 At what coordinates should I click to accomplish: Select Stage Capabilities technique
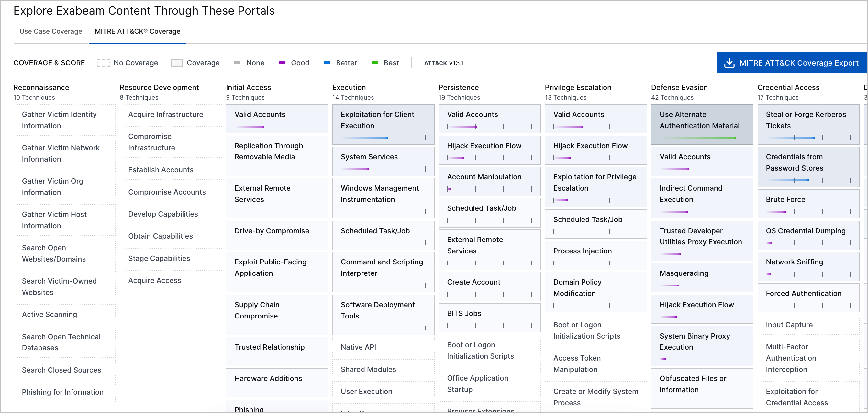coord(171,258)
